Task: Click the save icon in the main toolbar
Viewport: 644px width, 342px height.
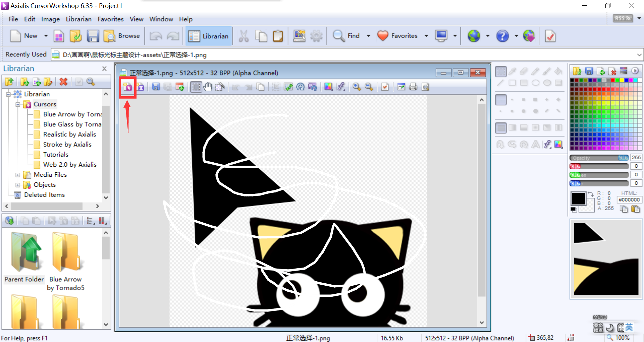Action: [93, 36]
